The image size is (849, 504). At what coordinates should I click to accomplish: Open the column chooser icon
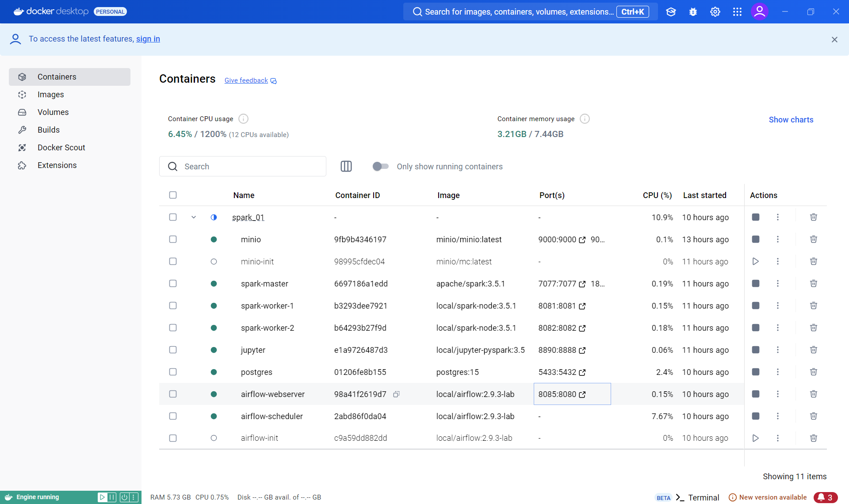point(346,166)
